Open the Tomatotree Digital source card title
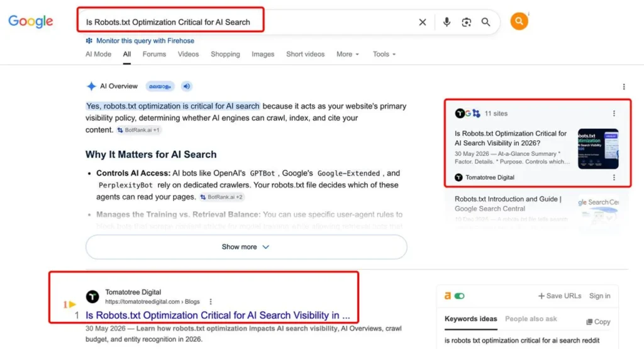The width and height of the screenshot is (644, 349). (511, 138)
